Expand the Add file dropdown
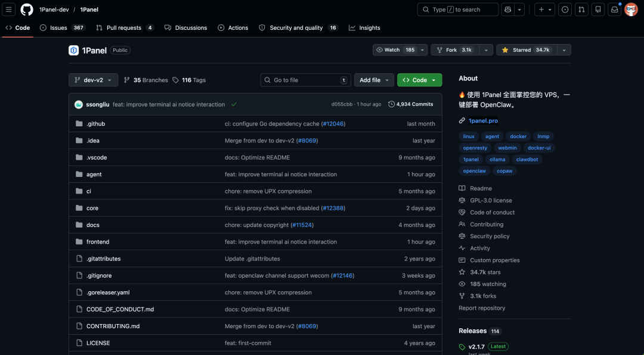This screenshot has height=355, width=644. click(x=374, y=80)
